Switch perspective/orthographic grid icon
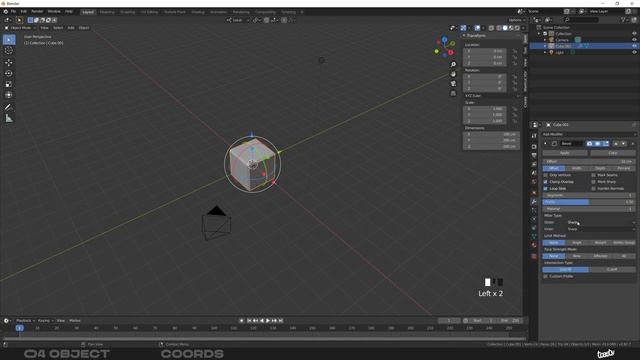 click(x=453, y=93)
